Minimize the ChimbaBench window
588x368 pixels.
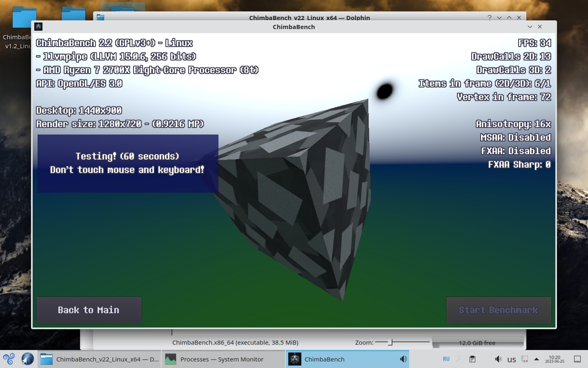click(x=530, y=27)
